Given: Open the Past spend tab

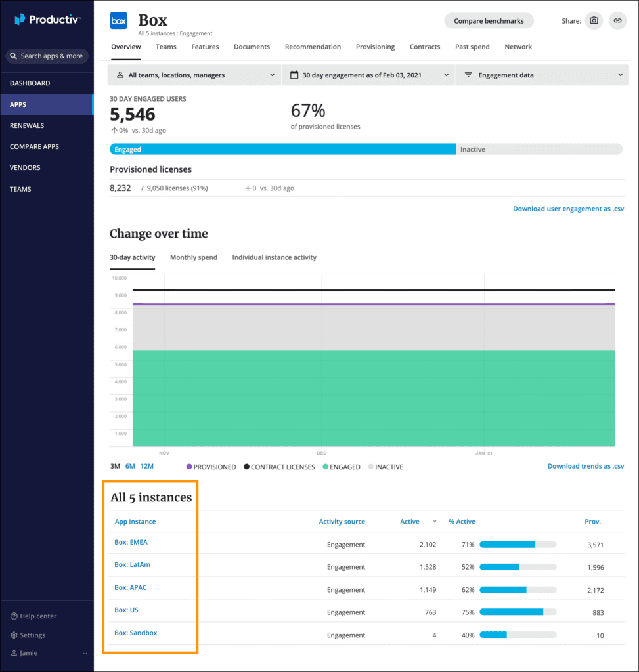Looking at the screenshot, I should pyautogui.click(x=472, y=47).
